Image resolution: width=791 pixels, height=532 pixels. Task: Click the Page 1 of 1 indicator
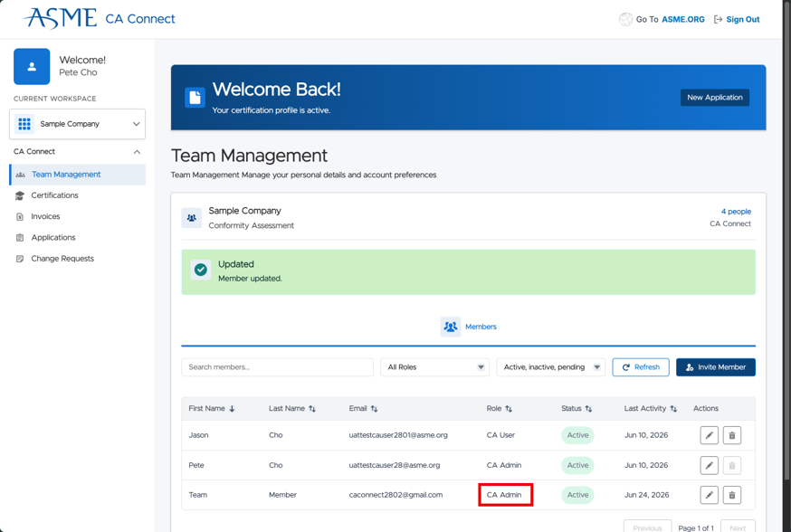click(x=696, y=528)
